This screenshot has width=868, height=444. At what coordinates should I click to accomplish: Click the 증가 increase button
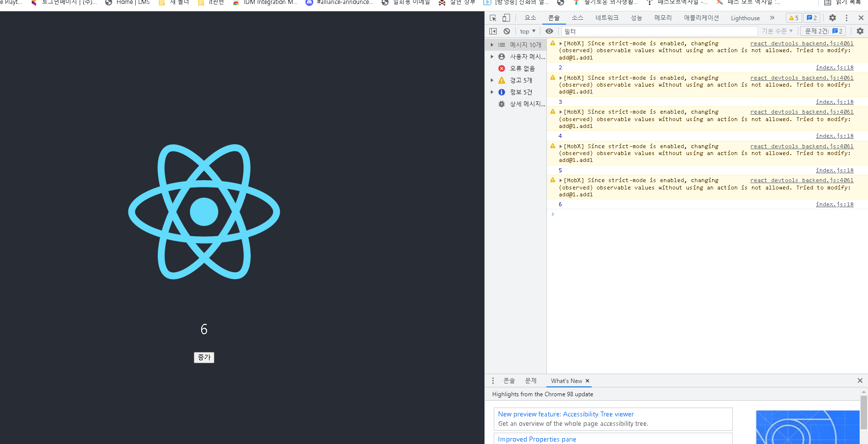point(204,357)
